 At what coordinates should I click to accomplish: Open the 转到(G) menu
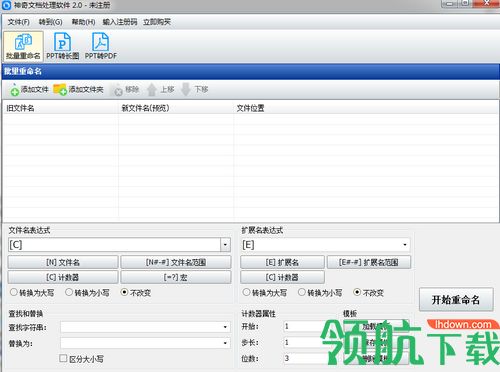tap(51, 22)
